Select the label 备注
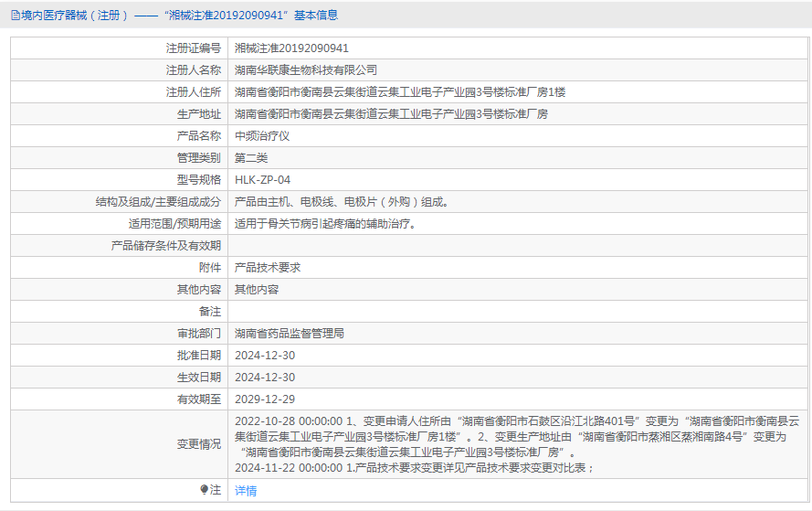This screenshot has height=511, width=812. [x=210, y=312]
